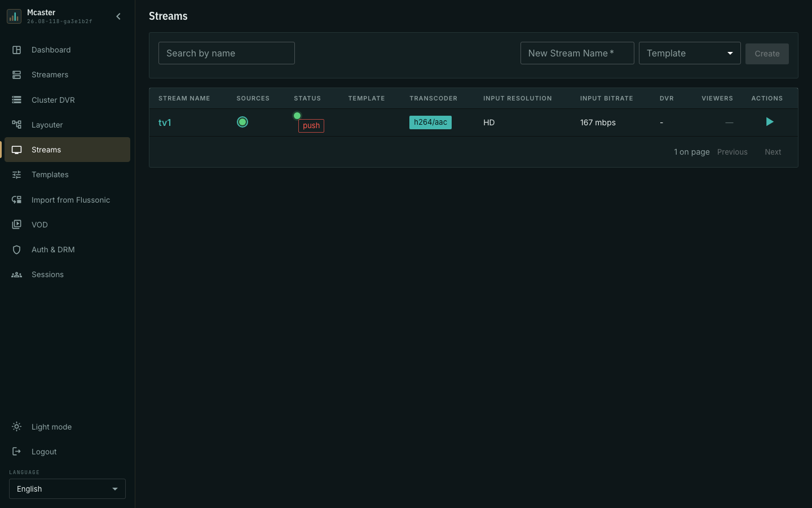Click the DVR column header
Screen dimensions: 812x508
667,98
